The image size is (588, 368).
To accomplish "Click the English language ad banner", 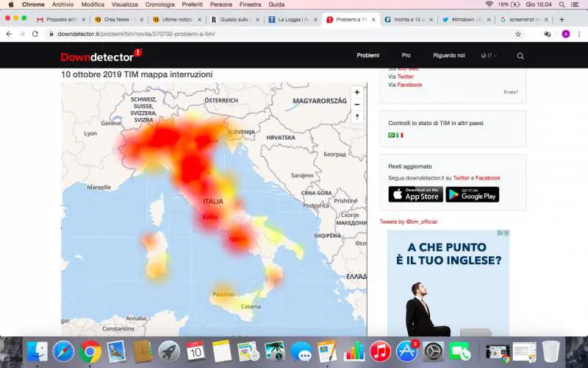I will pyautogui.click(x=448, y=283).
